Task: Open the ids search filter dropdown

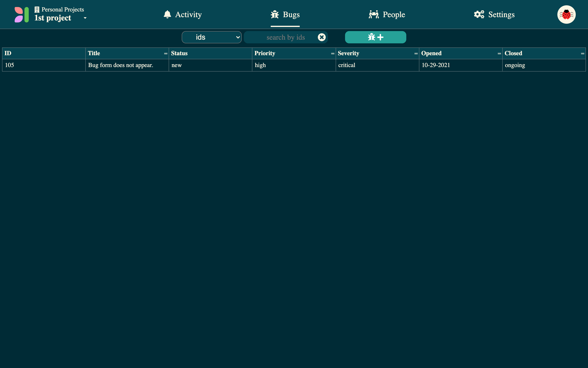Action: pyautogui.click(x=212, y=37)
